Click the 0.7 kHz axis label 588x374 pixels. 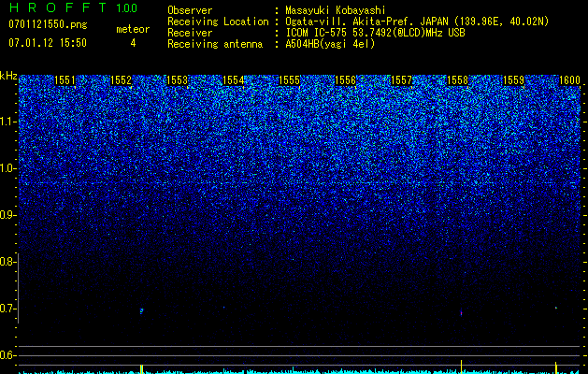8,309
